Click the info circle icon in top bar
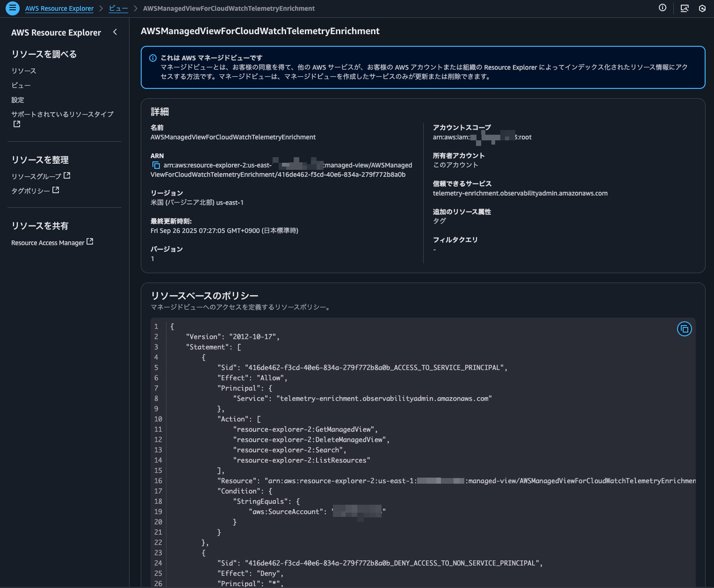This screenshot has width=714, height=588. click(662, 8)
